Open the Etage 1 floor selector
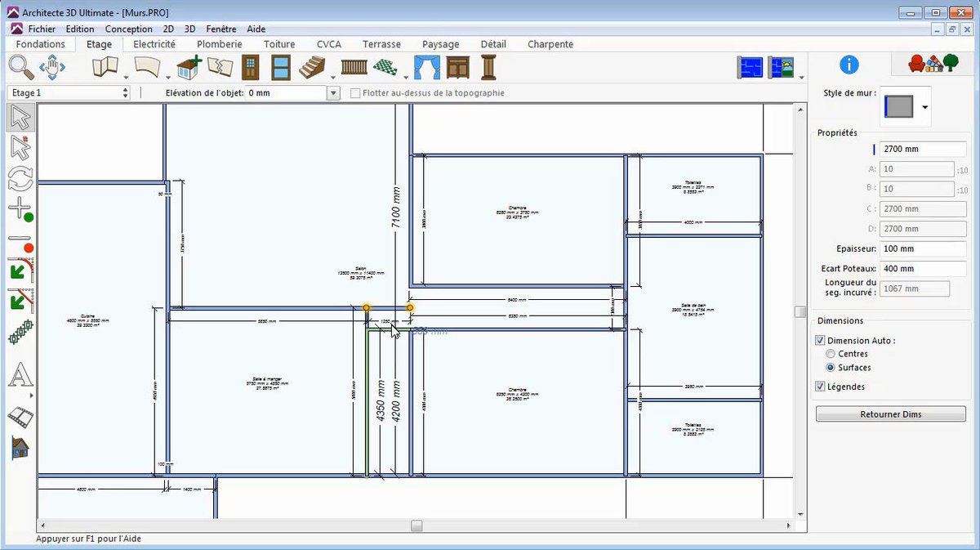980x550 pixels. (x=69, y=93)
